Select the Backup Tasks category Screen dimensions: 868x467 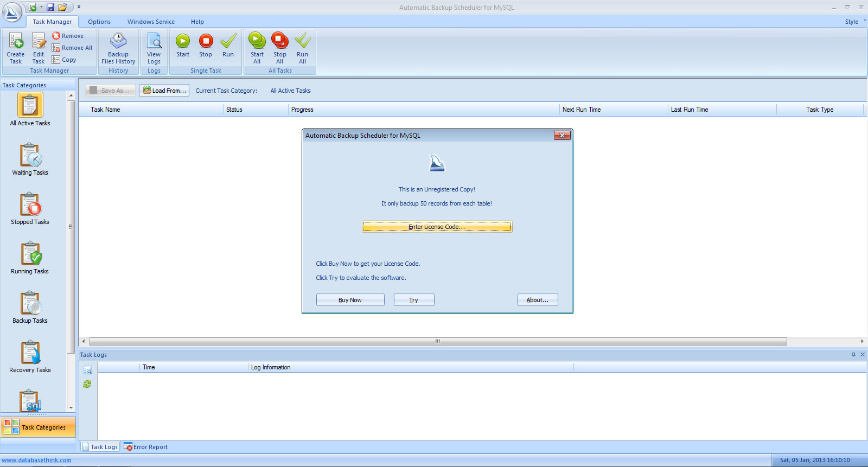30,307
